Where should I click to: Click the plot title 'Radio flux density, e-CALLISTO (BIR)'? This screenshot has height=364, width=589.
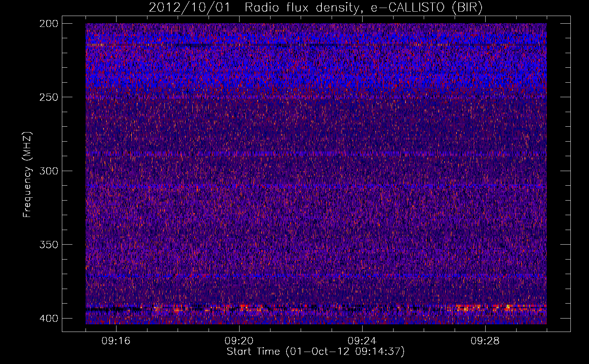click(x=363, y=8)
